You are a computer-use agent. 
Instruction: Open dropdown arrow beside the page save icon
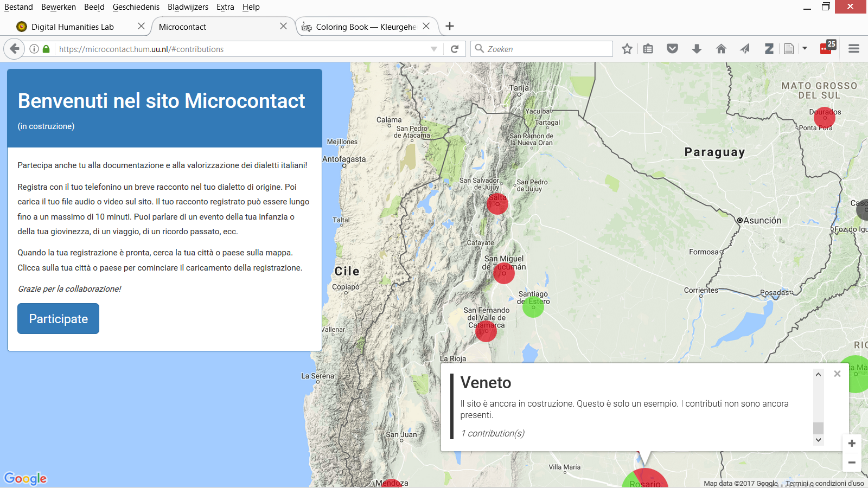805,49
